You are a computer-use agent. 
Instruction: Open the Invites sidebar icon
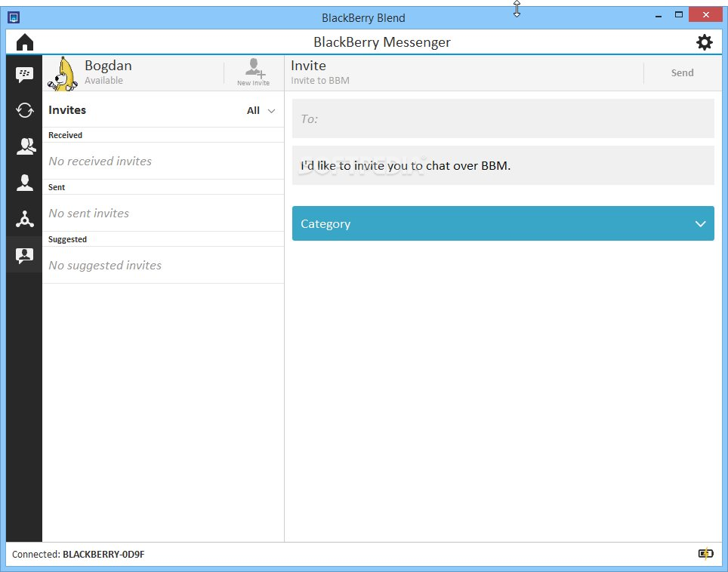[x=25, y=255]
